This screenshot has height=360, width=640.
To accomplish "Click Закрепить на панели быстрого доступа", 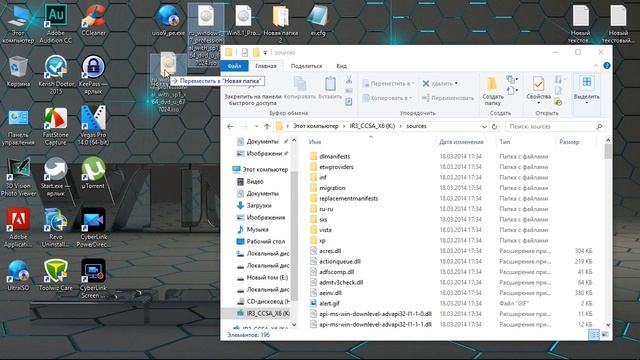I will point(253,91).
